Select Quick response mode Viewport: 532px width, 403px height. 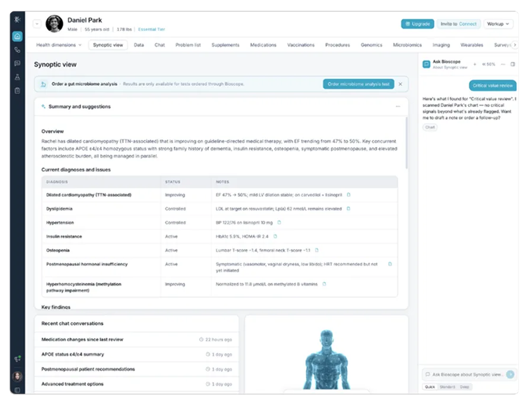point(430,387)
